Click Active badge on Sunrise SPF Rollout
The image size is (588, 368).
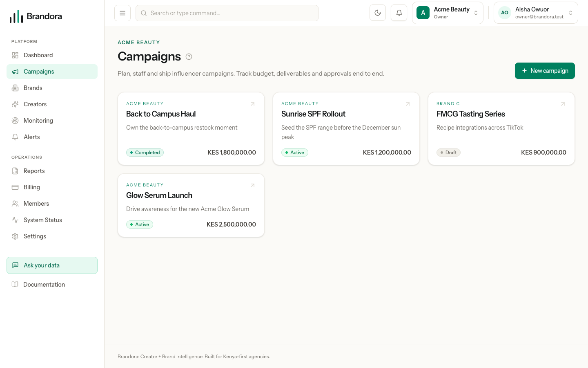[x=295, y=153]
